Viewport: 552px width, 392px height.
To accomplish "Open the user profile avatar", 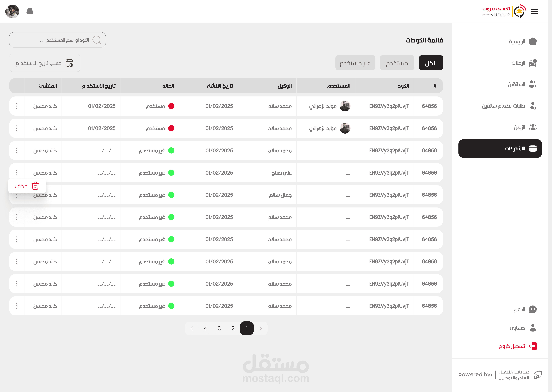I will (x=12, y=11).
